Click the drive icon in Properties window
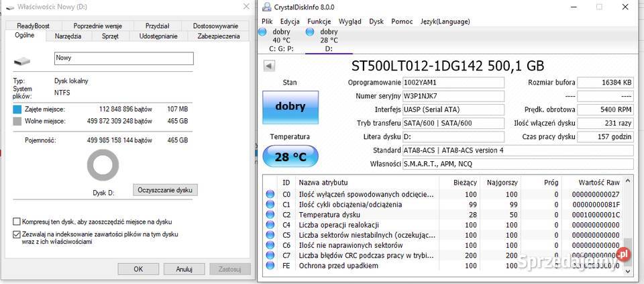644x284 pixels. (21, 61)
